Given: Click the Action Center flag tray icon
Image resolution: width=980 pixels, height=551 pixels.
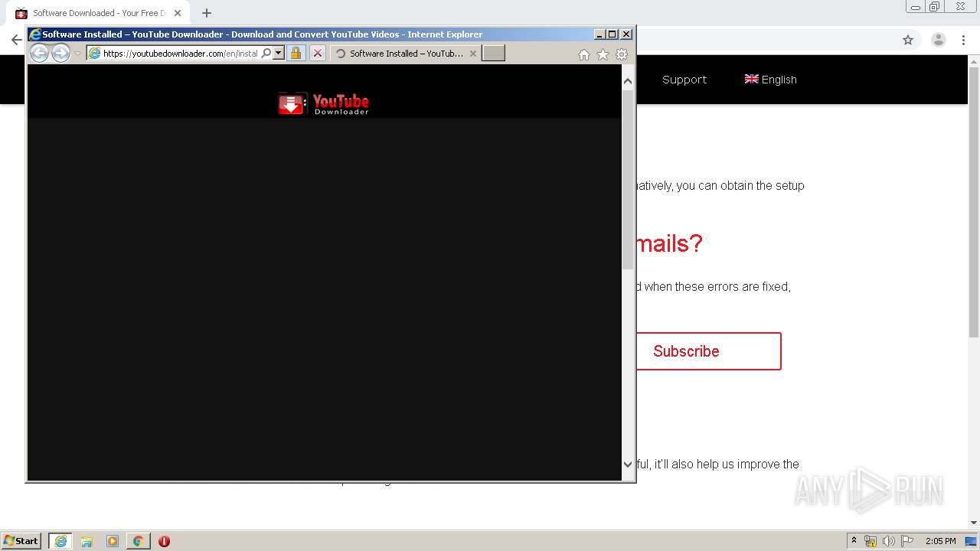Looking at the screenshot, I should coord(907,541).
